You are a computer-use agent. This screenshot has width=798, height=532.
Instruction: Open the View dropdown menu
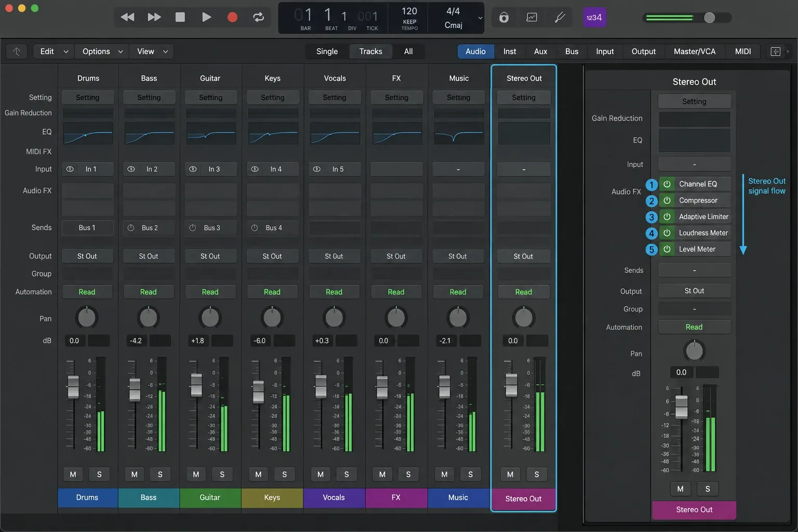click(x=152, y=51)
